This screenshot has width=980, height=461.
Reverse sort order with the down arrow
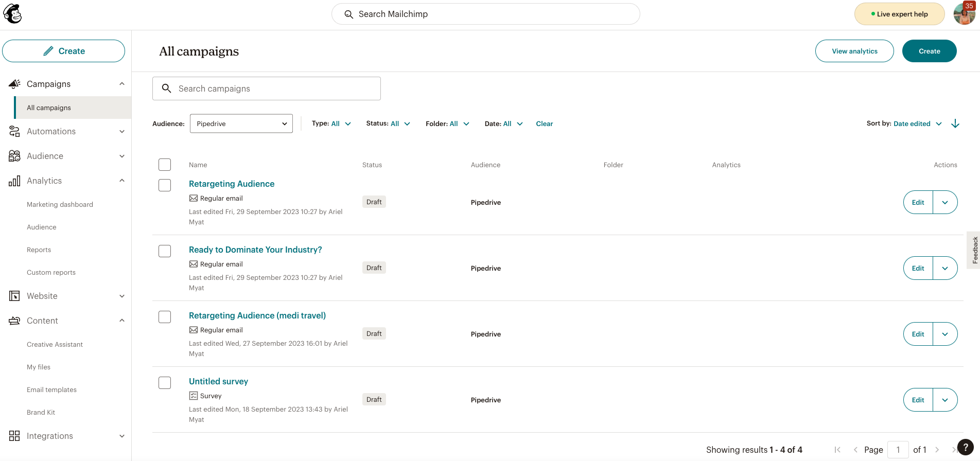pyautogui.click(x=955, y=123)
